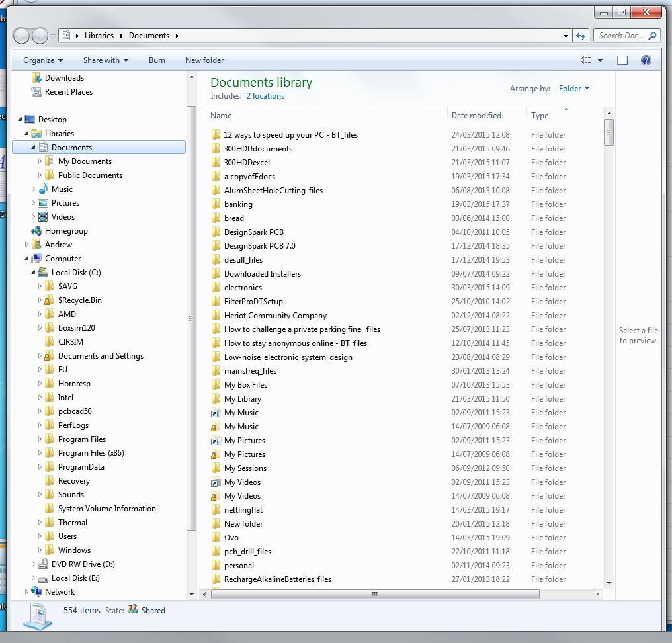Sort by the Date modified column header

pyautogui.click(x=487, y=116)
